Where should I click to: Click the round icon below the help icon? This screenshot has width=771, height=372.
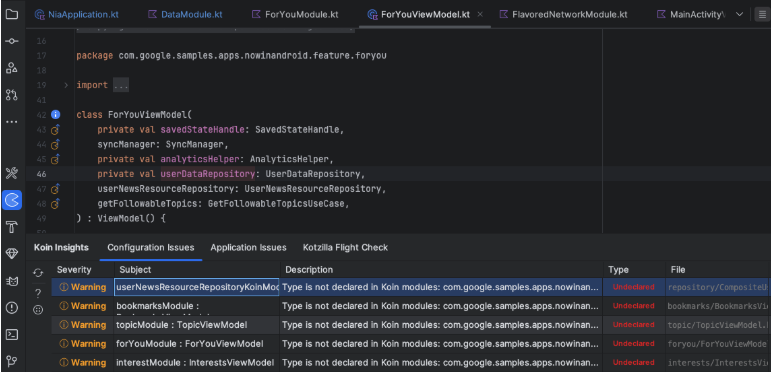coord(38,310)
